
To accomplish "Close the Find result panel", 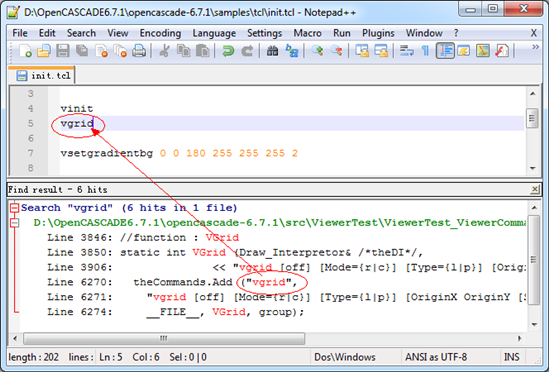I will 535,190.
